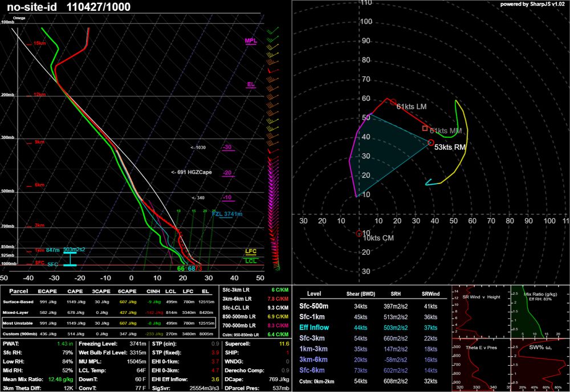Click the ECAPE column header

pyautogui.click(x=47, y=291)
